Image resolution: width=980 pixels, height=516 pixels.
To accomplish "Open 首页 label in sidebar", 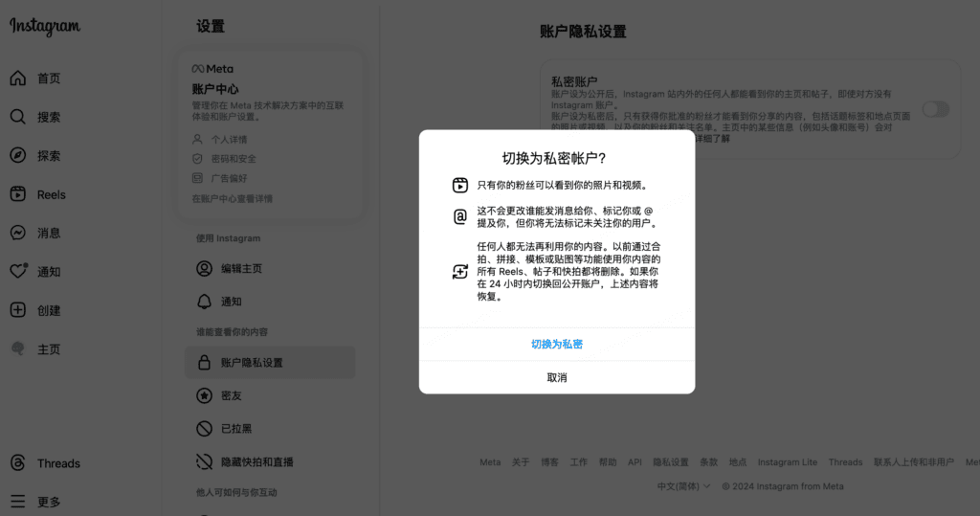I will pos(49,79).
